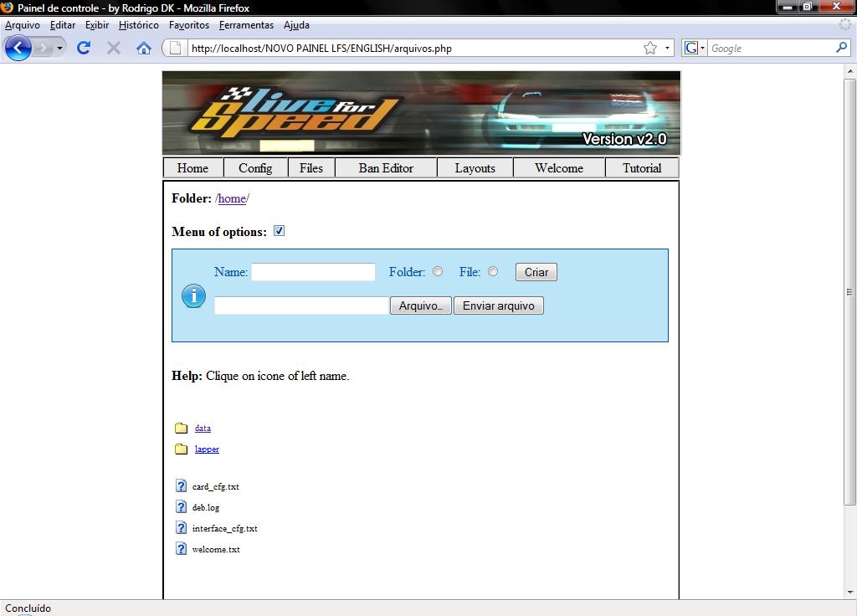Open the Histórico menu

point(139,25)
